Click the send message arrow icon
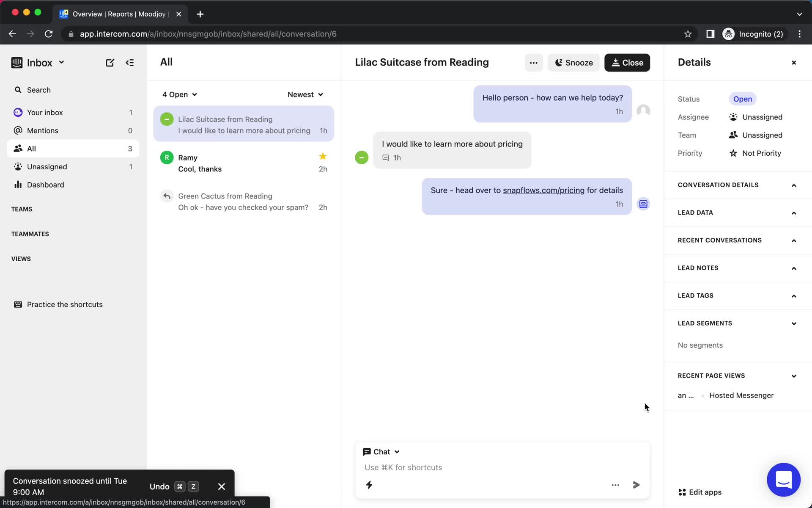812x508 pixels. click(636, 485)
